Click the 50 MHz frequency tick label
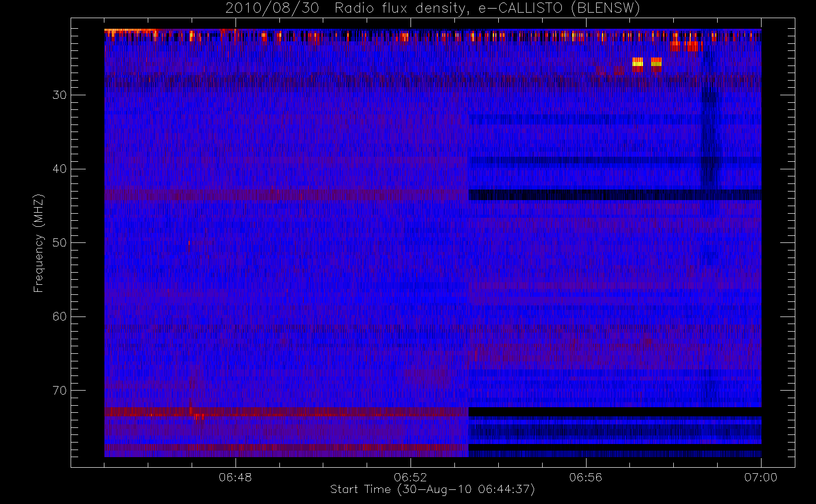The height and width of the screenshot is (504, 816). click(x=60, y=243)
